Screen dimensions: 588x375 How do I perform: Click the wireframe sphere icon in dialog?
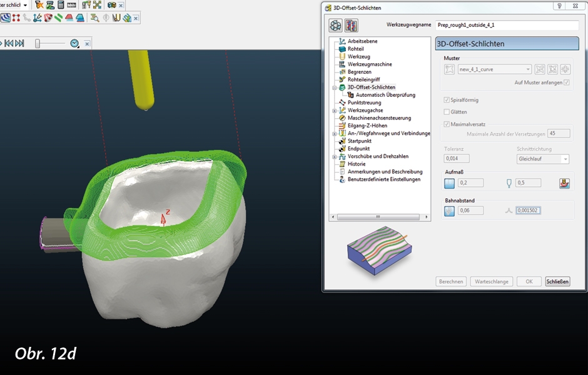point(336,26)
